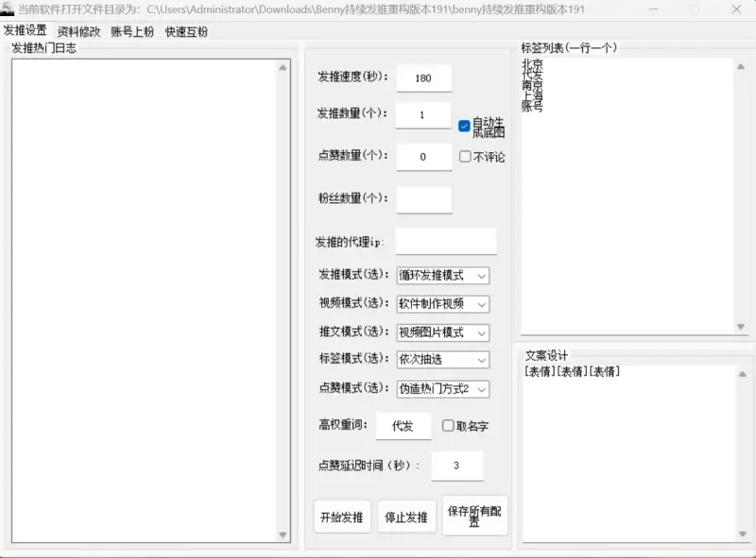Click the 点赞延迟时间 input showing 3
The height and width of the screenshot is (558, 756).
456,465
